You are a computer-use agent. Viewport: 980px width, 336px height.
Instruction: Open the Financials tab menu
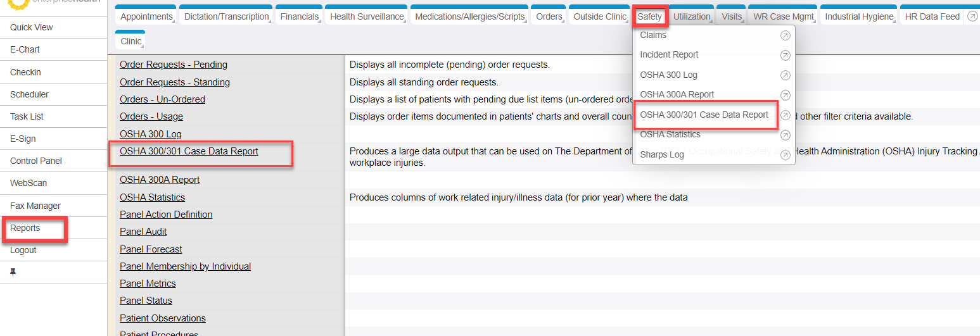point(299,17)
